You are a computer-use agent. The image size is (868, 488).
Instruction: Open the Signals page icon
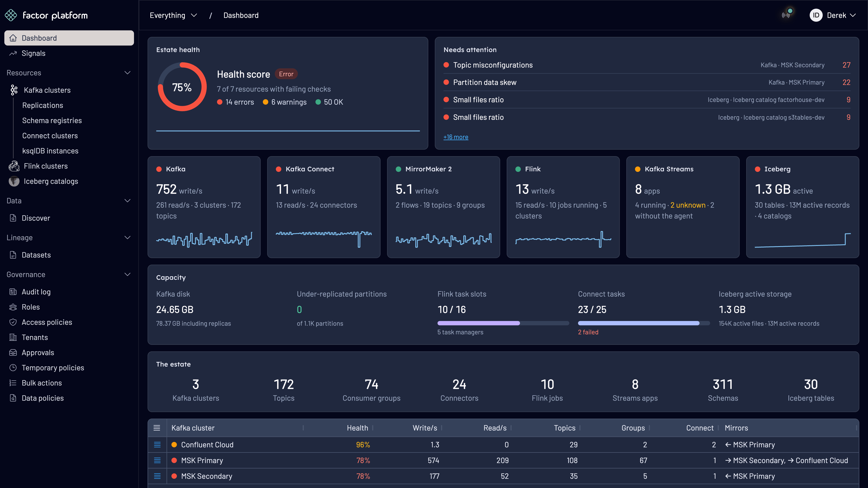[13, 53]
